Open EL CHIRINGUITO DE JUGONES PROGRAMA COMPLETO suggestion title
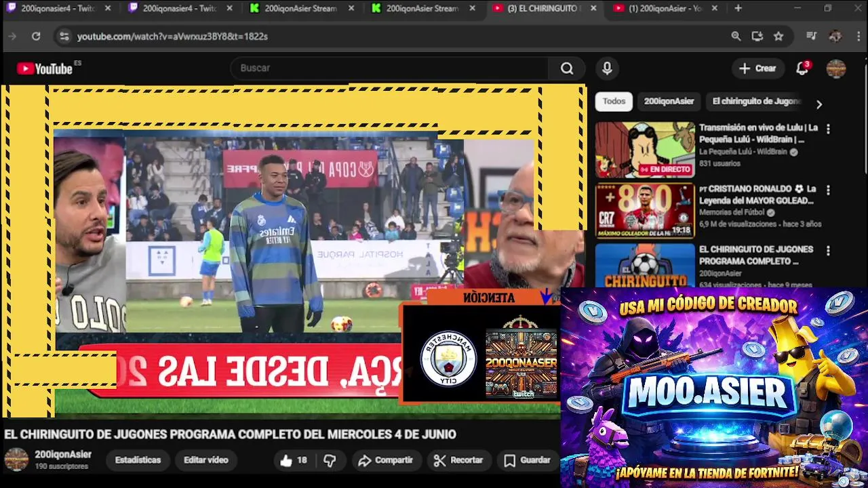The width and height of the screenshot is (868, 488). pyautogui.click(x=756, y=256)
